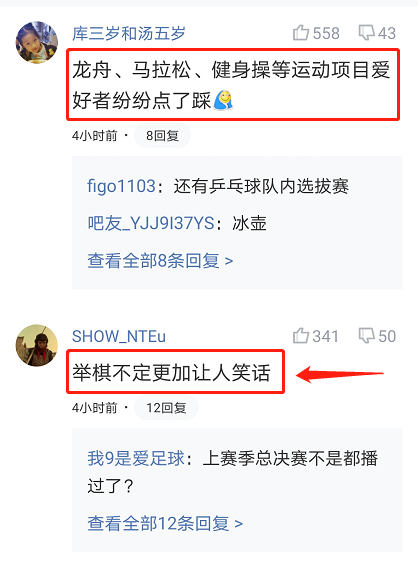Open avatar of 库三岁和汤五岁
The image size is (418, 567).
click(37, 43)
